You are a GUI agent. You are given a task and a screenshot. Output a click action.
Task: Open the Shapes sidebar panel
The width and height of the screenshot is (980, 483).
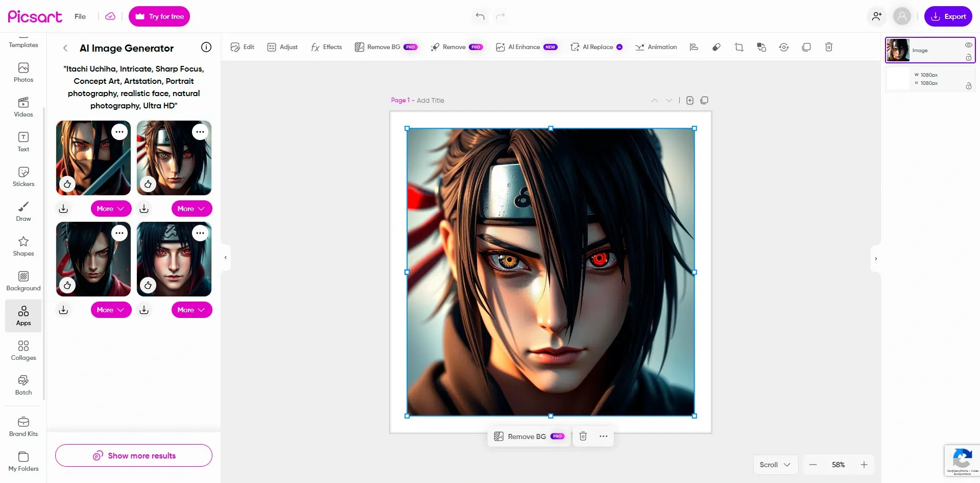[23, 246]
